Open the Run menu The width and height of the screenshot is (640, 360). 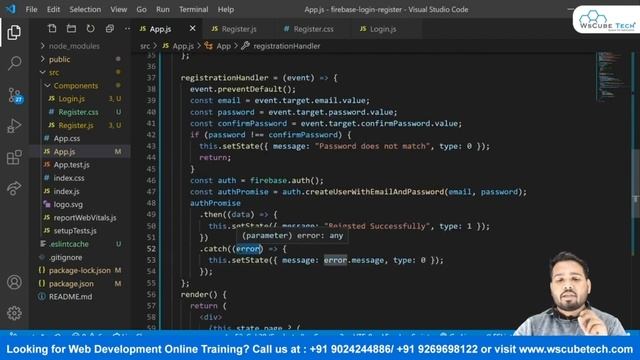point(162,9)
